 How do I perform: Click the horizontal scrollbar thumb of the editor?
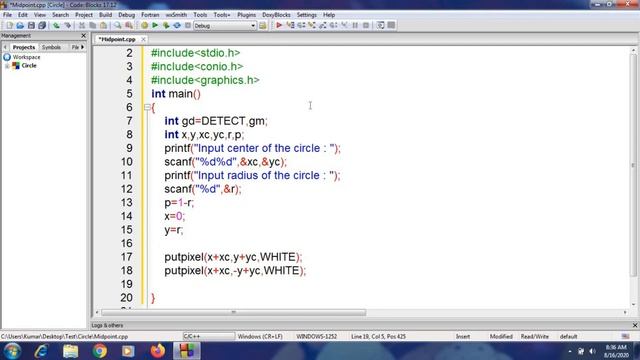pos(233,312)
